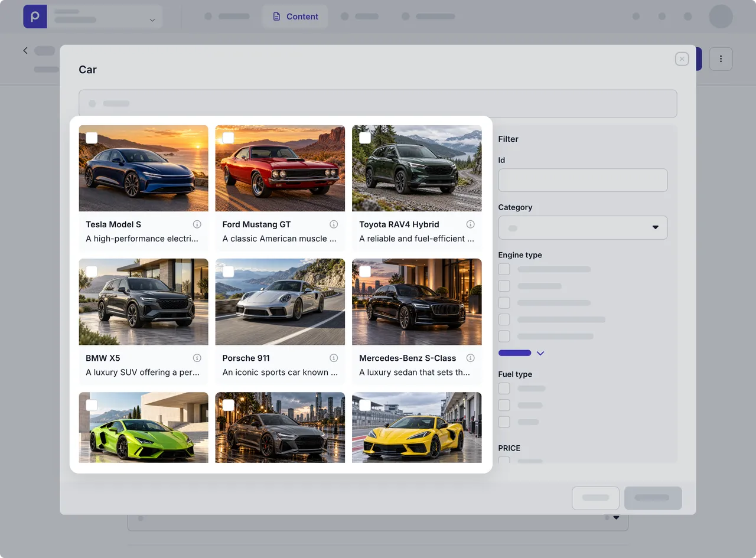Tick the gray sedan card checkbox
The image size is (756, 558).
[x=228, y=405]
